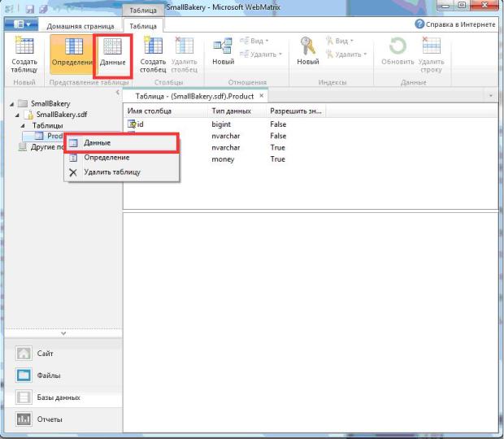This screenshot has width=504, height=439.
Task: Open Справка в Интернете help icon
Action: point(419,24)
